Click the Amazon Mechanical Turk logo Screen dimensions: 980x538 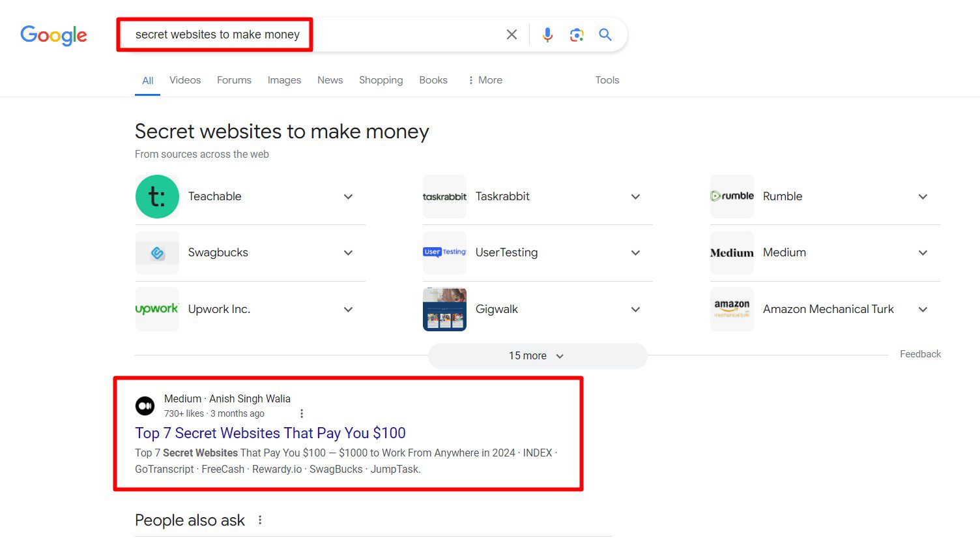pyautogui.click(x=732, y=309)
